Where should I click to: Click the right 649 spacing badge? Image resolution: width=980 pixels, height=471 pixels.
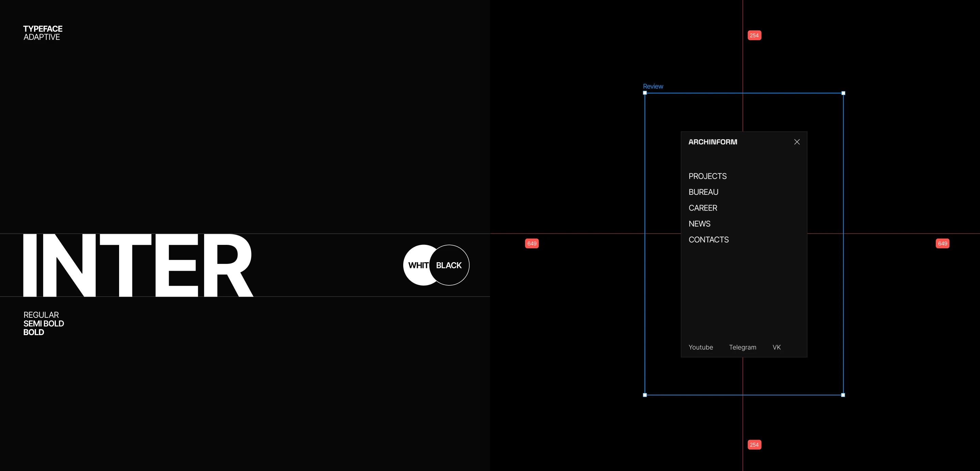(x=942, y=244)
